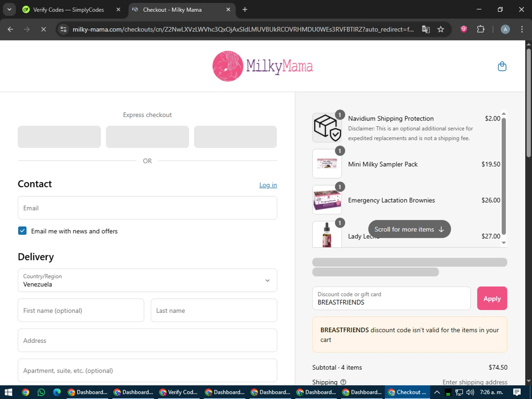Click the middle Express checkout button
Screen dimensions: 532x399
pos(147,137)
